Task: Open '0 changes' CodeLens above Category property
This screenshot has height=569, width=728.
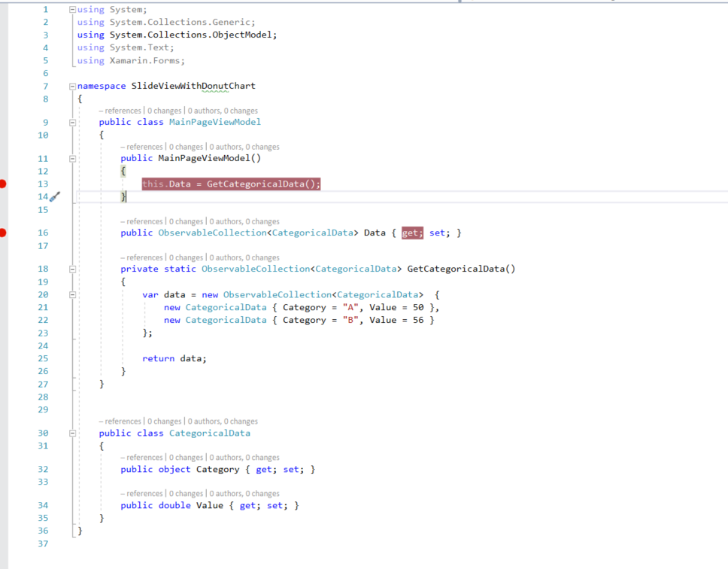Action: 187,458
